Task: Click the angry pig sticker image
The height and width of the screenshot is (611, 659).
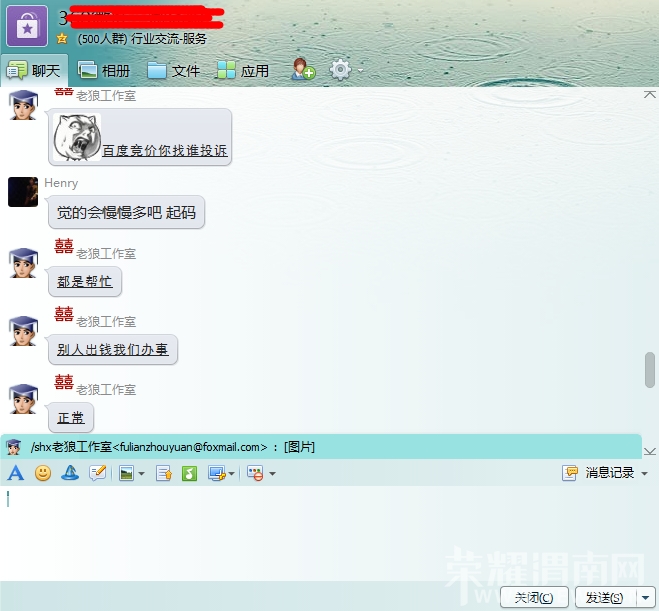Action: tap(77, 137)
